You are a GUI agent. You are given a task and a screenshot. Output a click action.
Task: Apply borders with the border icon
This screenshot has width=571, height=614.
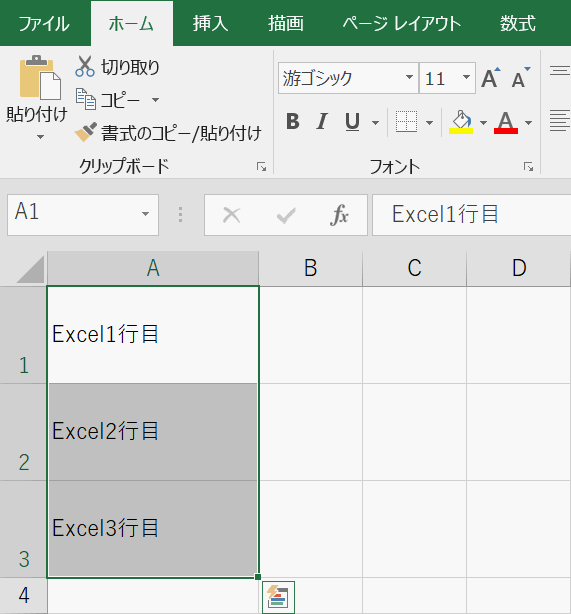pos(406,121)
